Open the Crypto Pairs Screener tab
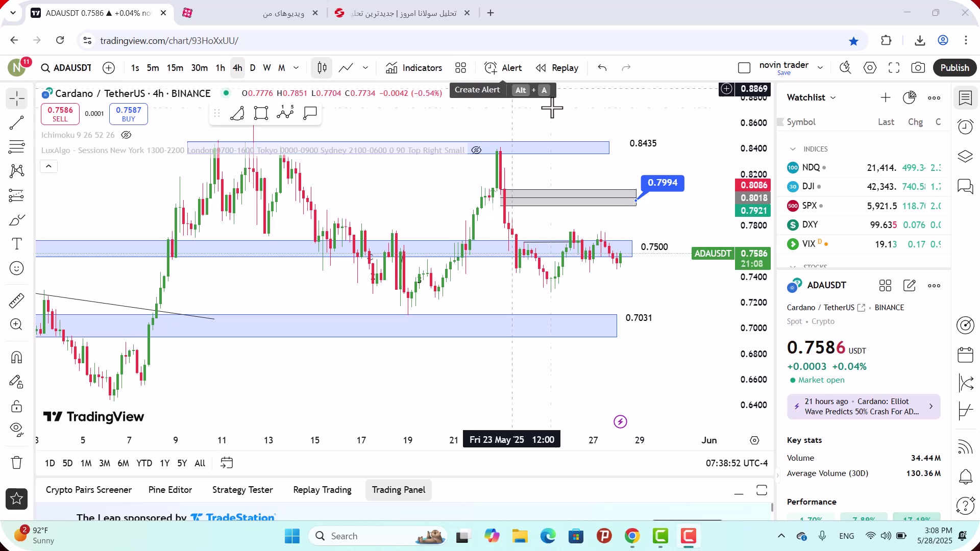 [x=89, y=490]
